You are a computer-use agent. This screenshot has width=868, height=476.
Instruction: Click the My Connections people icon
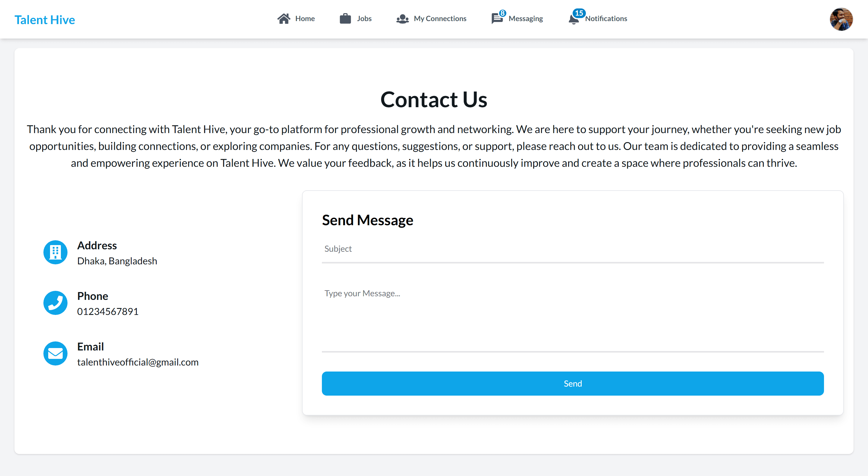tap(402, 19)
